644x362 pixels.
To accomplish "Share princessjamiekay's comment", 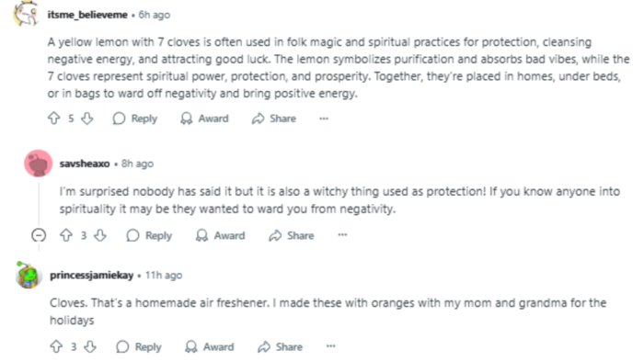I will coord(280,346).
